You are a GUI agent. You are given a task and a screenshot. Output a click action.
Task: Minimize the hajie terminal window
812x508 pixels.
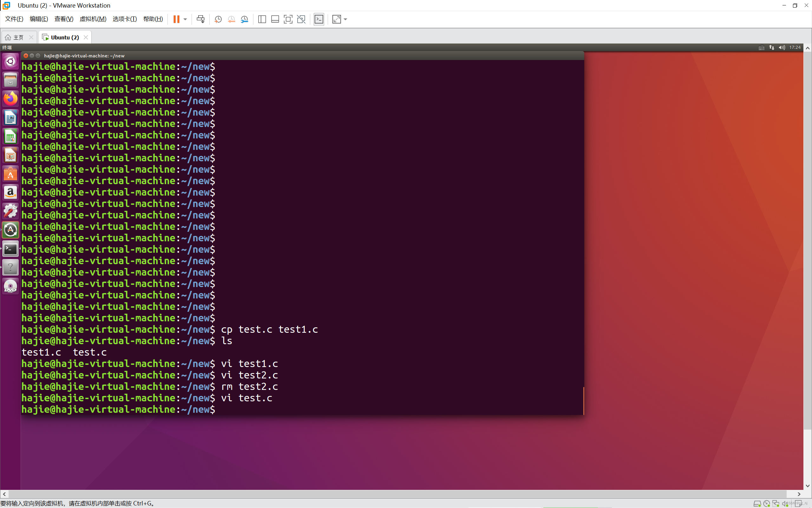point(32,56)
